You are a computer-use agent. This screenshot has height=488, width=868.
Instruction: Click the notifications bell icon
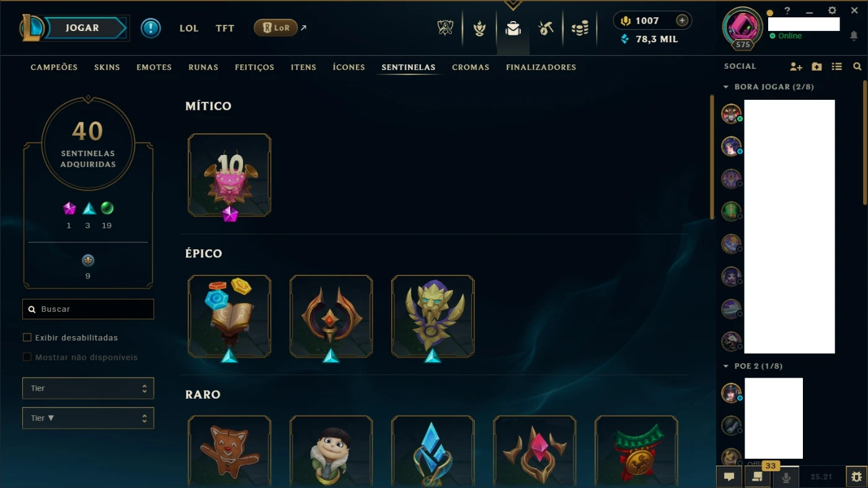[x=854, y=36]
